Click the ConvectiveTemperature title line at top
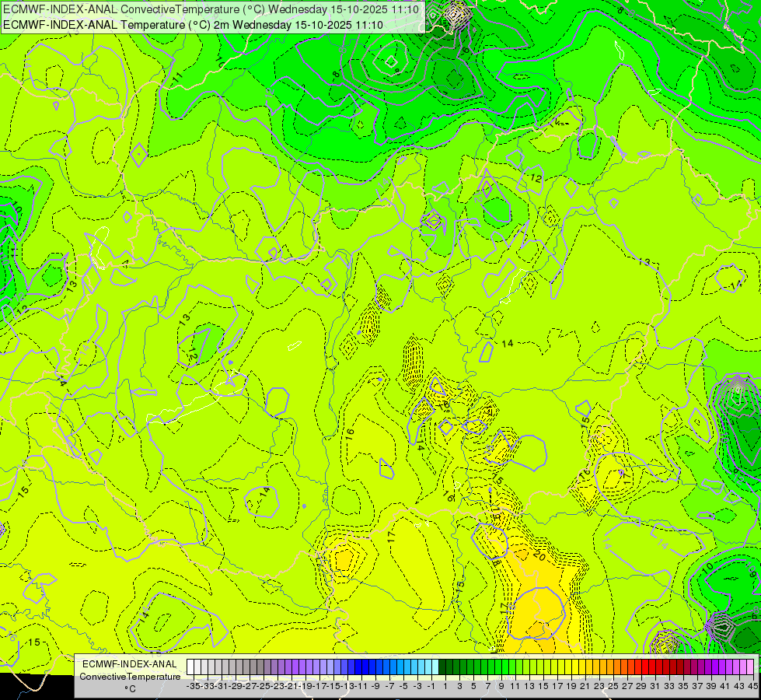This screenshot has height=700, width=761. point(211,9)
